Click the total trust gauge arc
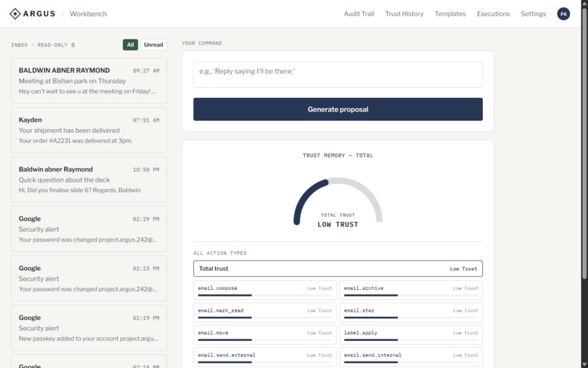The image size is (588, 368). tap(338, 201)
